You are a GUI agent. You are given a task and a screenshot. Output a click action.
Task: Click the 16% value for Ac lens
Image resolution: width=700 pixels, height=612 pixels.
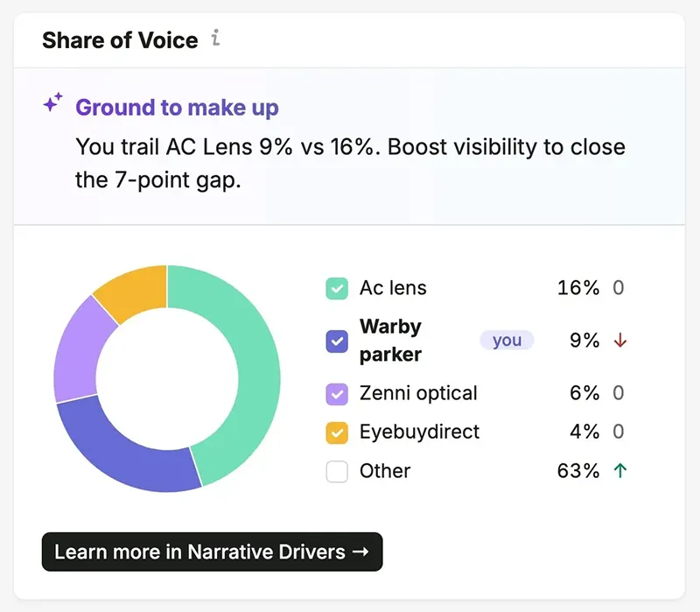tap(578, 288)
